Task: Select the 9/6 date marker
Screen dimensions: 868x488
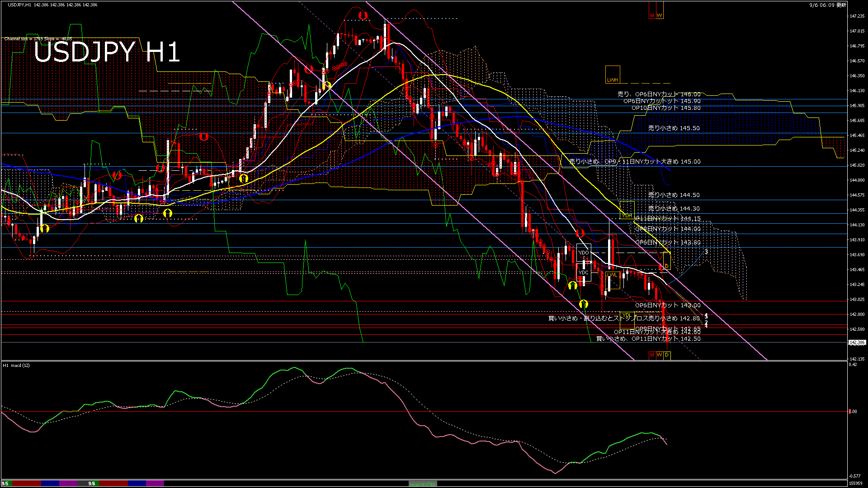Action: click(92, 483)
